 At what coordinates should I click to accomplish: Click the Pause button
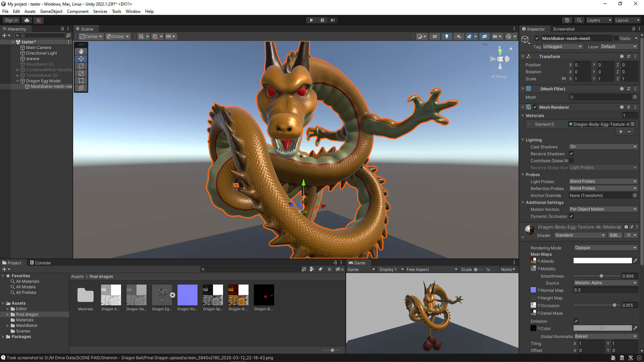pos(322,20)
